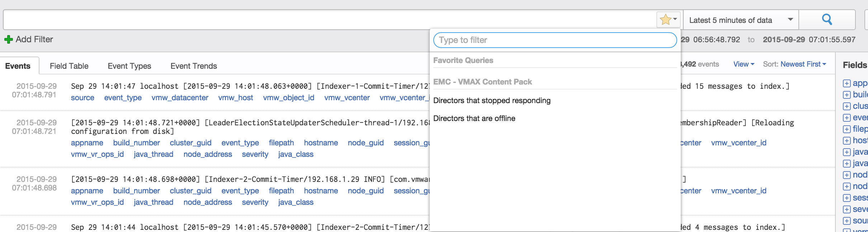The image size is (868, 232).
Task: Click plus icon beside 'filep' field
Action: click(847, 129)
